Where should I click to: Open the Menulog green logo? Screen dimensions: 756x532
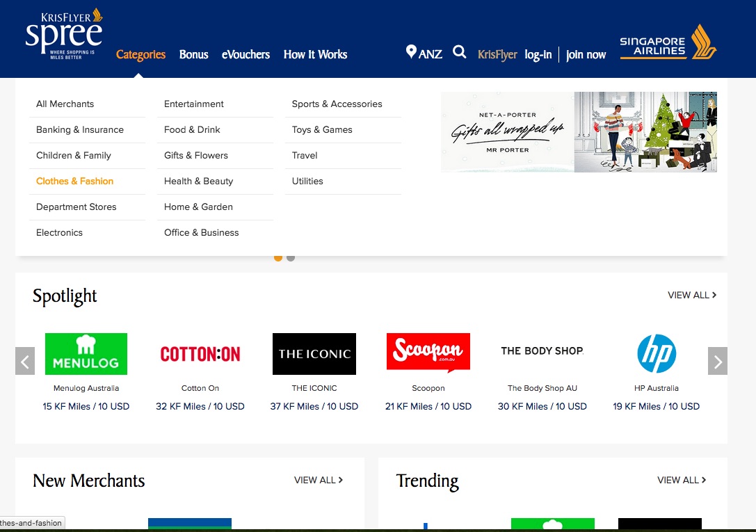[x=86, y=354]
